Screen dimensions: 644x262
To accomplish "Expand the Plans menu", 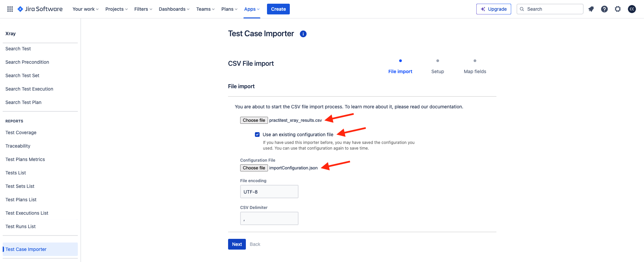I will tap(229, 9).
